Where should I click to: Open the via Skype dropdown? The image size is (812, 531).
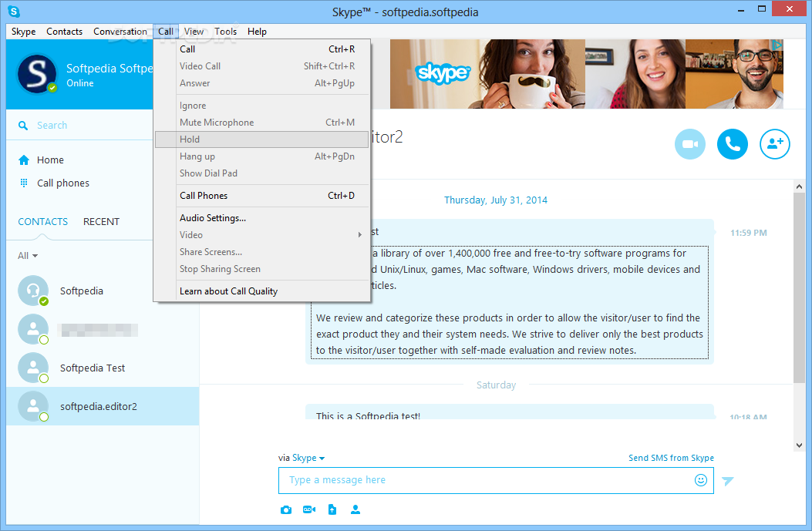click(x=308, y=458)
